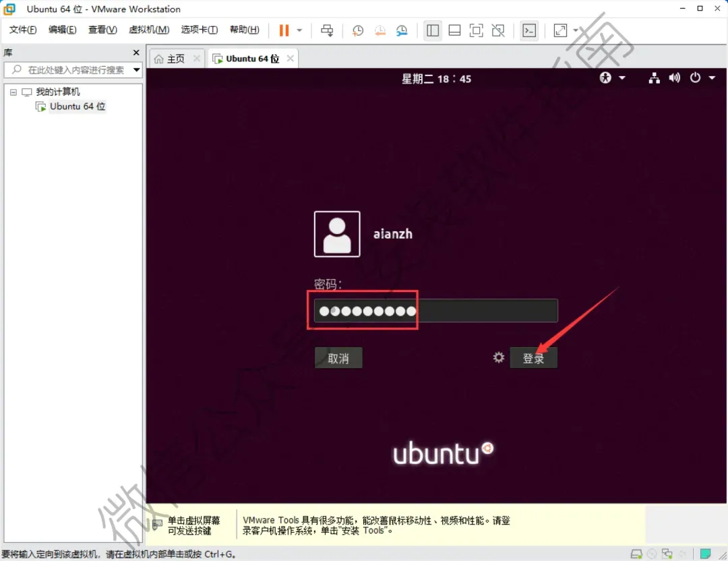Open the clock showing 星期二 18:45
Image resolution: width=728 pixels, height=561 pixels.
pyautogui.click(x=436, y=79)
